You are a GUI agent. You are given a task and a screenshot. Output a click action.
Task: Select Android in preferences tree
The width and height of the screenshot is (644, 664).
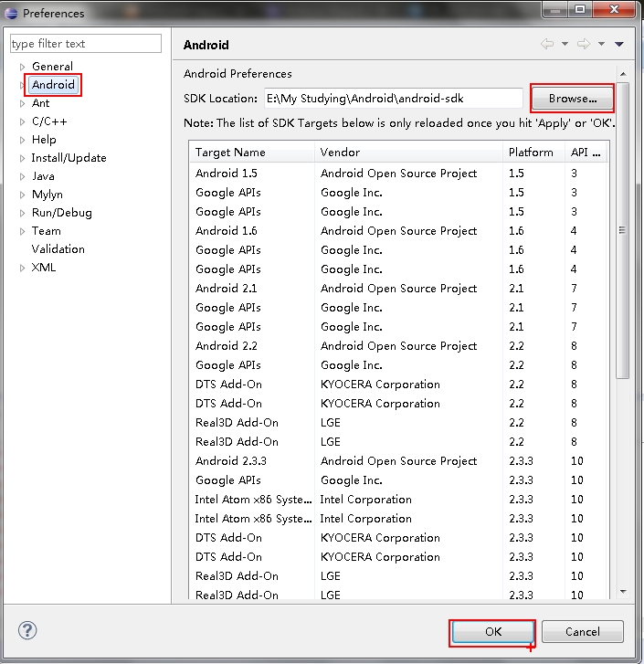click(53, 85)
